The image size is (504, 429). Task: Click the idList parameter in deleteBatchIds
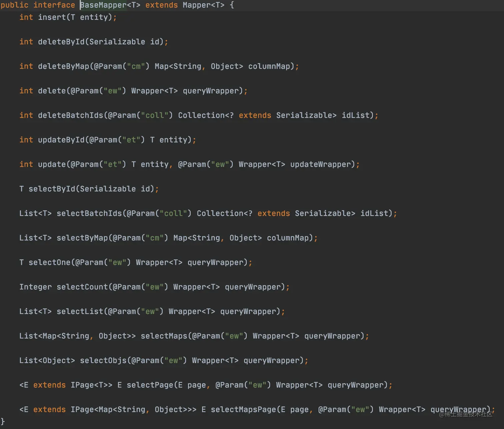coord(356,115)
